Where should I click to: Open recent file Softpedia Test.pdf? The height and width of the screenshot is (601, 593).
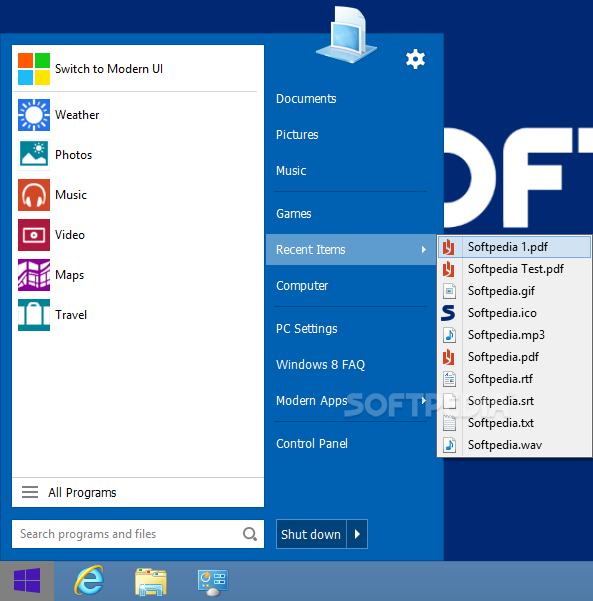point(514,269)
